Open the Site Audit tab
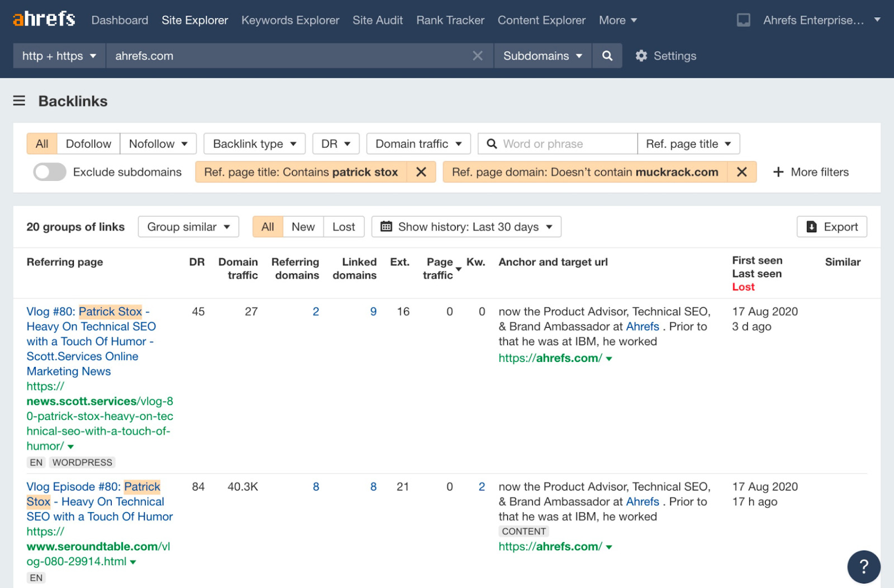The height and width of the screenshot is (588, 894). 377,20
